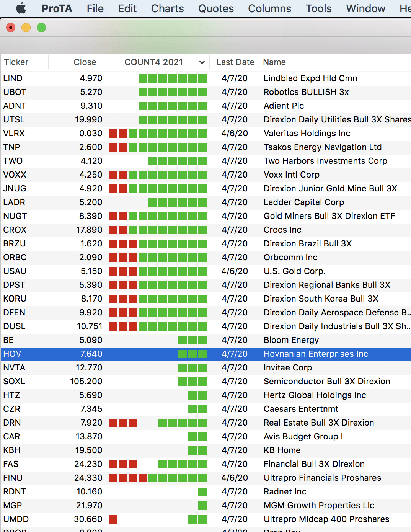Click the Name column header

(274, 62)
